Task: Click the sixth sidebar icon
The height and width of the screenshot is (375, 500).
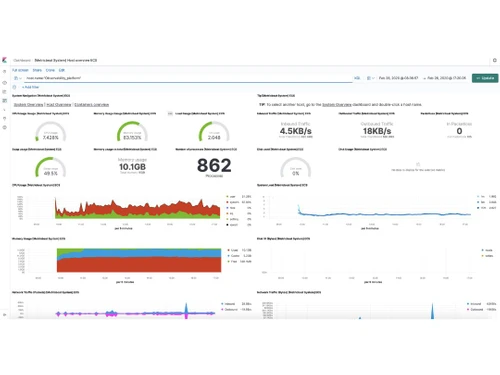Action: point(4,118)
